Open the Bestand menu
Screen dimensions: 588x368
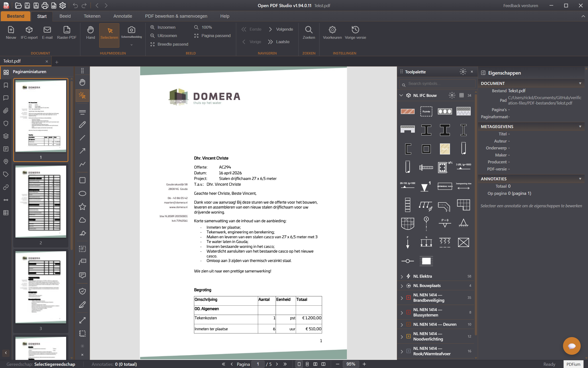tap(15, 16)
